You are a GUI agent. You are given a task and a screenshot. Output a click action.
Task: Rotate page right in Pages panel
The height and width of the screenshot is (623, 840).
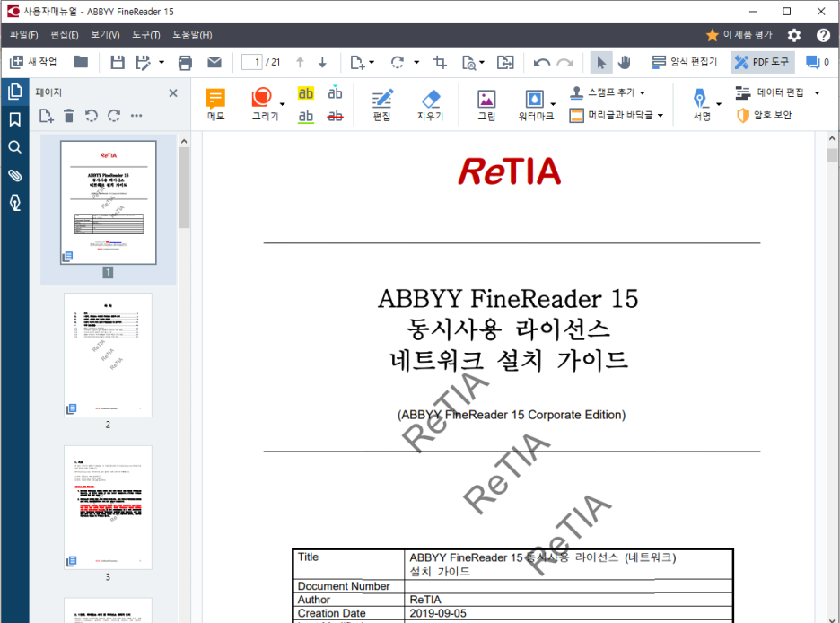tap(114, 116)
